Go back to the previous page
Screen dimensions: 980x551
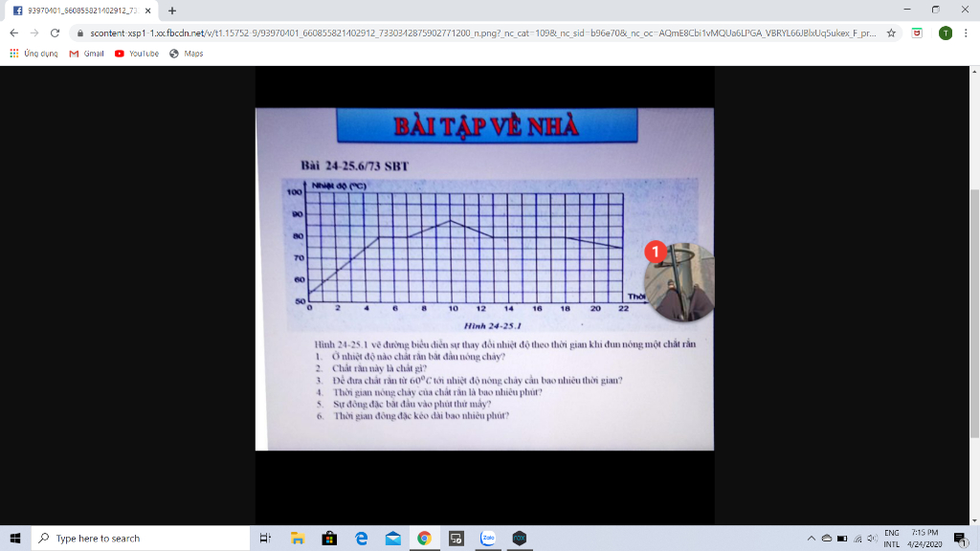[x=13, y=33]
